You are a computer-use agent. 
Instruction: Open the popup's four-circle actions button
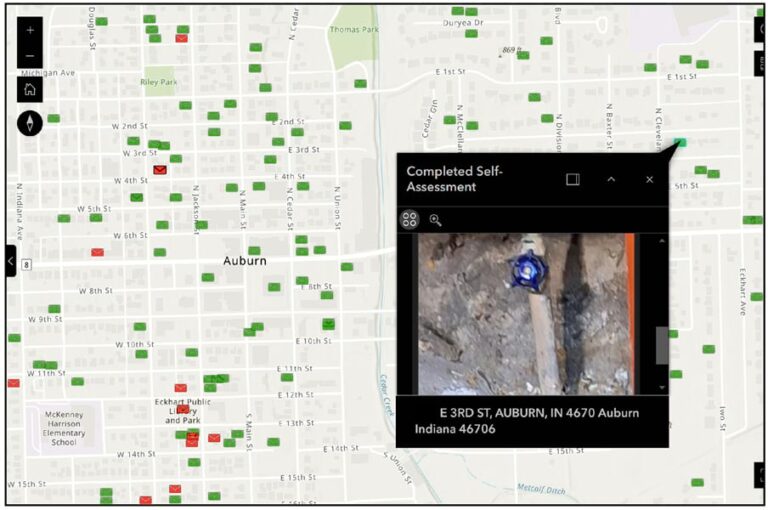tap(409, 219)
